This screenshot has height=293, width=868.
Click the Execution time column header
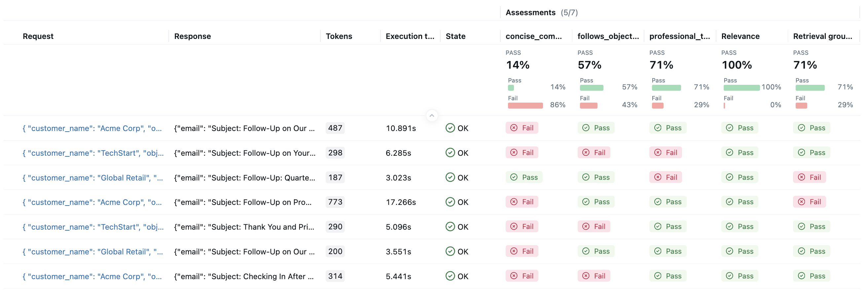(x=410, y=36)
